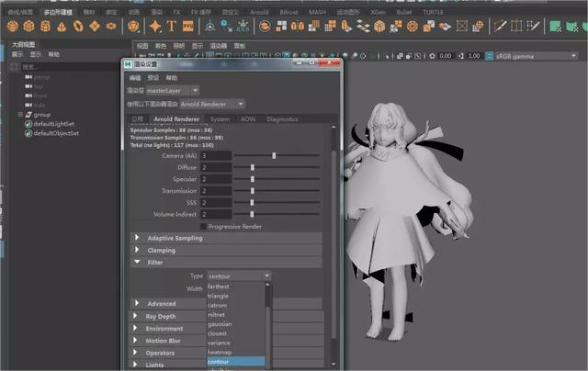The image size is (588, 371).
Task: Click the Camera (AA) slider handle
Action: (x=274, y=155)
